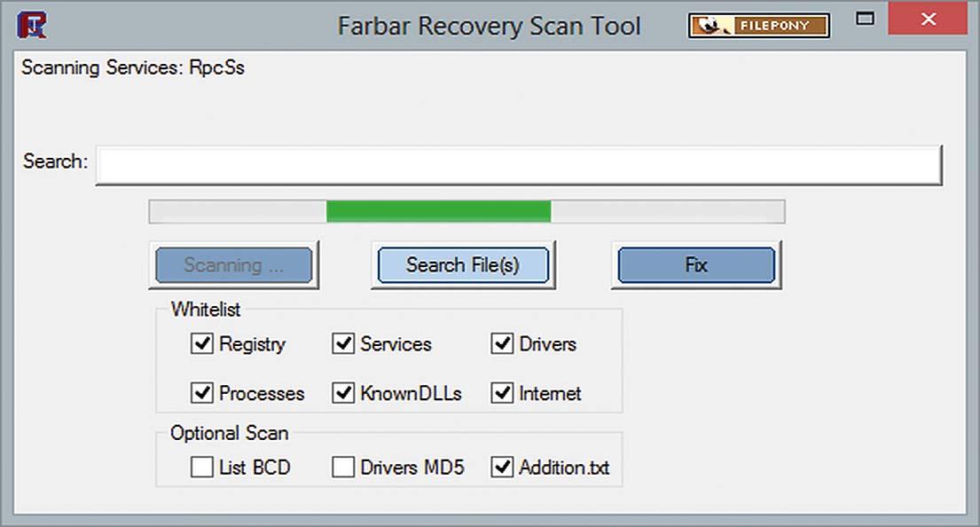Toggle the KnownDLLs checkbox

[x=343, y=393]
